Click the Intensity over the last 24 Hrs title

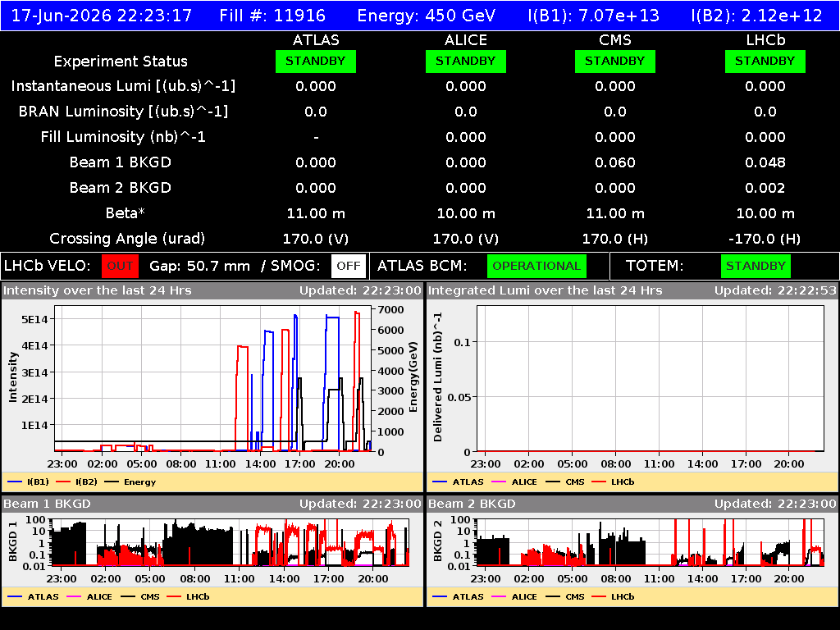97,291
